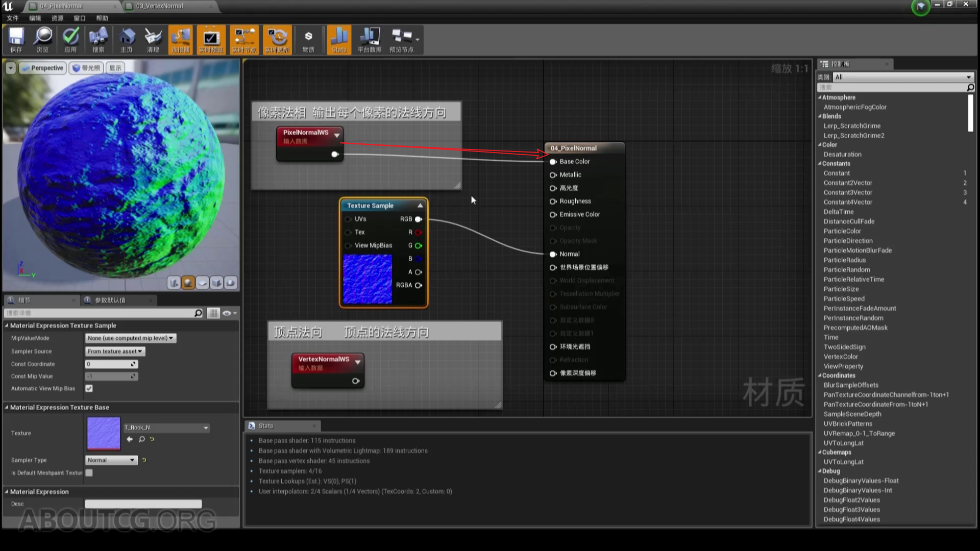Viewport: 980px width, 551px height.
Task: Open the Sampler Type dropdown showing Normal
Action: pyautogui.click(x=111, y=460)
